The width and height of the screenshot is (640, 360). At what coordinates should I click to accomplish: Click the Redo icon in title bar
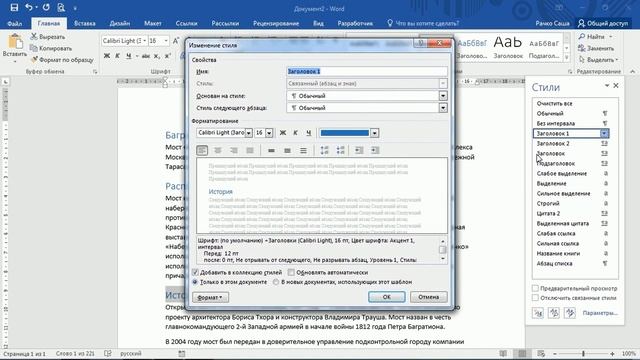pyautogui.click(x=46, y=7)
